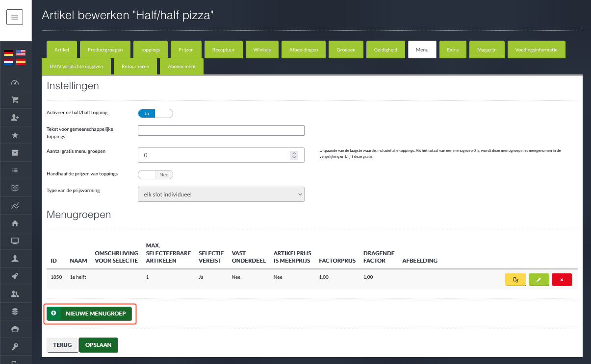Toggle 'Handhaaf de prijzen van toppings' switch
The height and width of the screenshot is (364, 591).
click(x=155, y=174)
